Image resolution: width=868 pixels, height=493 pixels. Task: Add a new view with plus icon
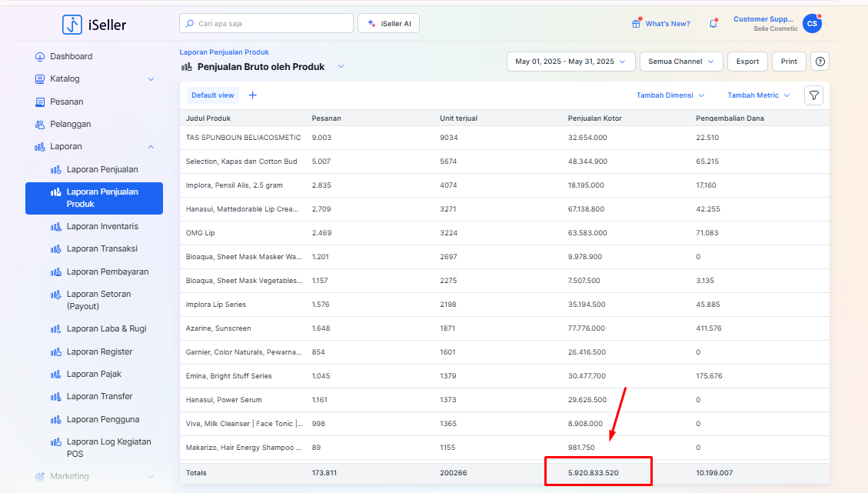click(252, 95)
